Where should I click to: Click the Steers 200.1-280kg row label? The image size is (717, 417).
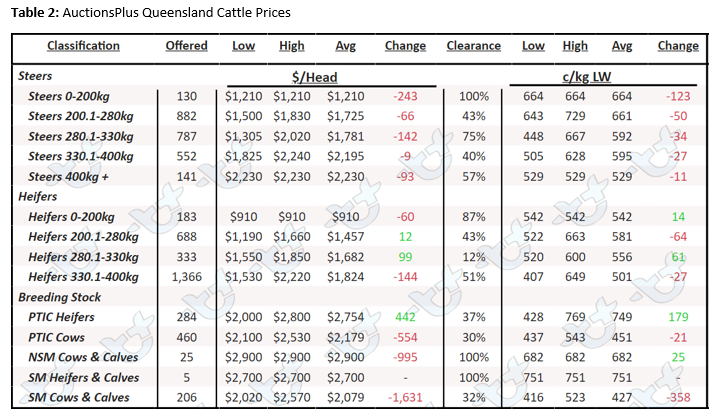tap(80, 116)
